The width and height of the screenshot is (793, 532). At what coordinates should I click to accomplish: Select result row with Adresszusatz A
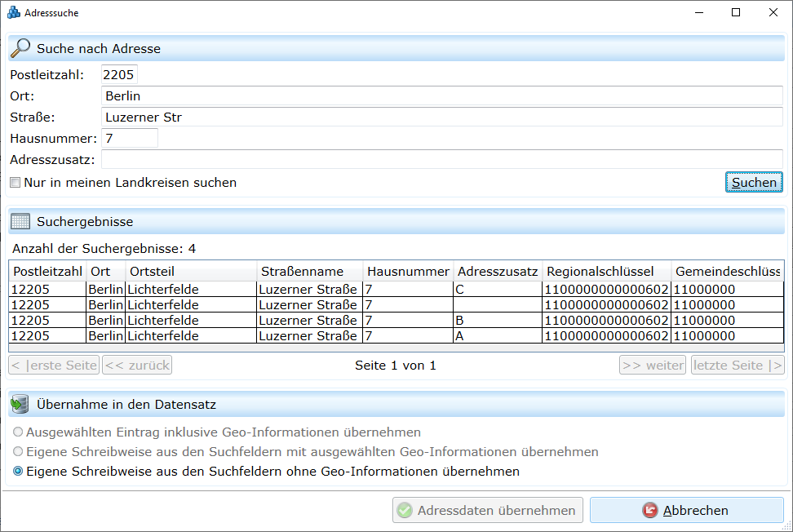[396, 336]
